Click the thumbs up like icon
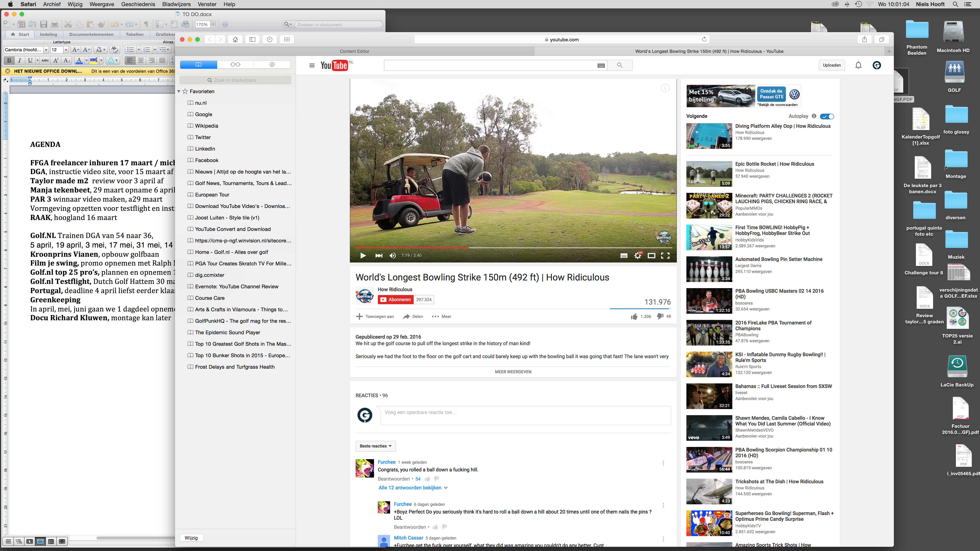Screen dimensions: 980x551 point(634,316)
